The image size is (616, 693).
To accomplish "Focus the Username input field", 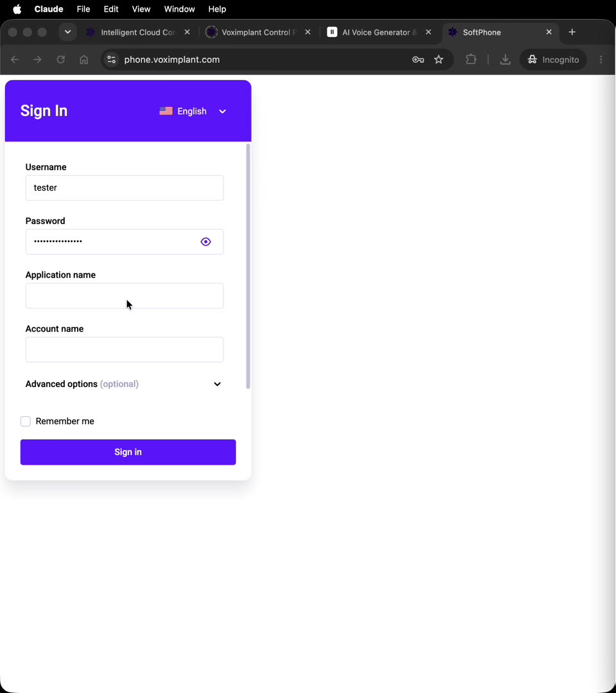I will click(124, 188).
